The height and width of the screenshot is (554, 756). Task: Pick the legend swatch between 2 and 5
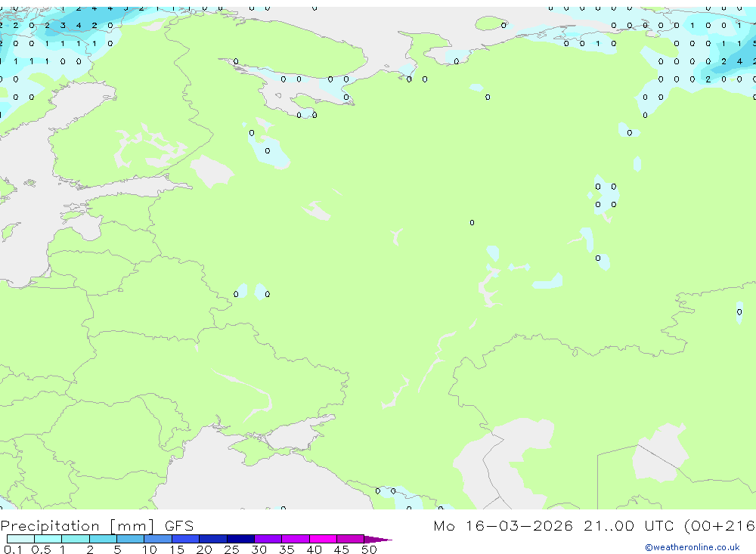[x=103, y=539]
